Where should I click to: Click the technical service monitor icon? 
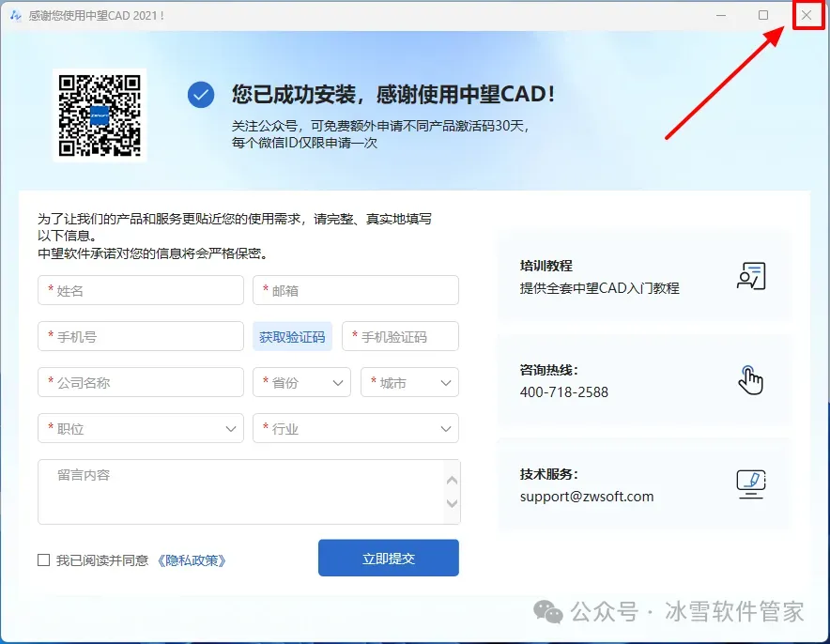coord(751,483)
